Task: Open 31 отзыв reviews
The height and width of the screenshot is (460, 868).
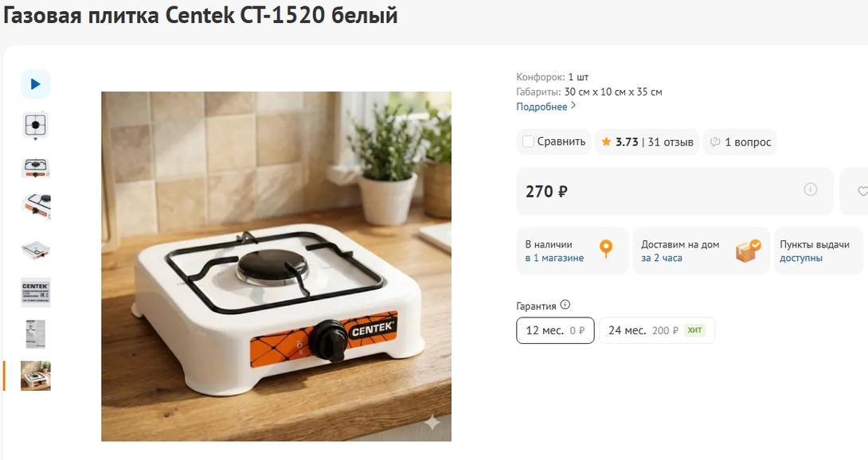Action: [x=671, y=142]
